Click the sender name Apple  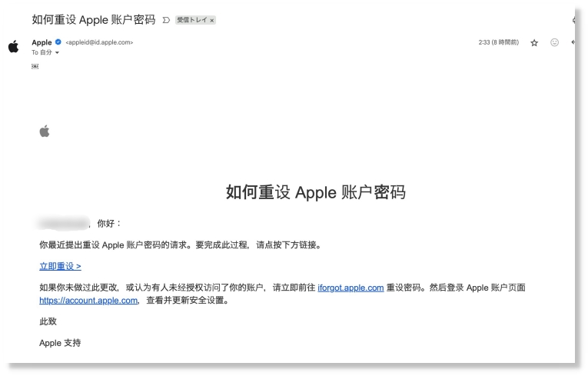point(42,42)
